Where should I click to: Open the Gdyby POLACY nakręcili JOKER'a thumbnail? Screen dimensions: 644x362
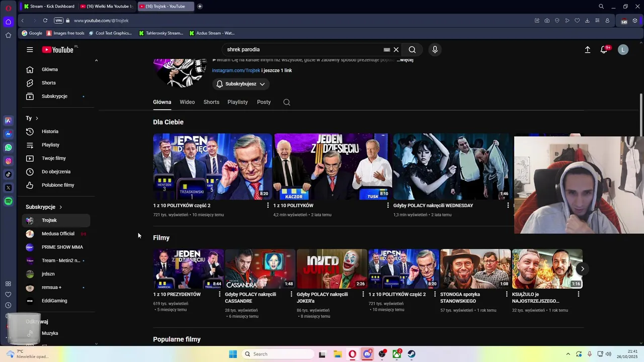[332, 268]
